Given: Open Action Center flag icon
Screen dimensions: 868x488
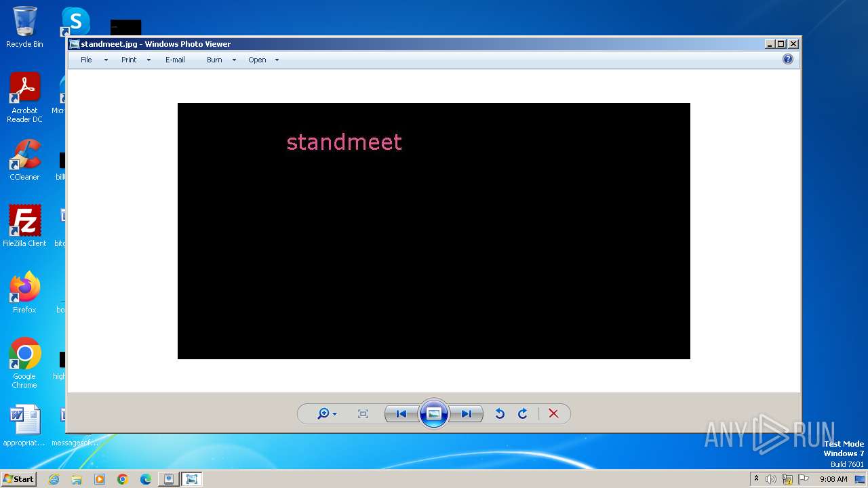Looking at the screenshot, I should 804,479.
